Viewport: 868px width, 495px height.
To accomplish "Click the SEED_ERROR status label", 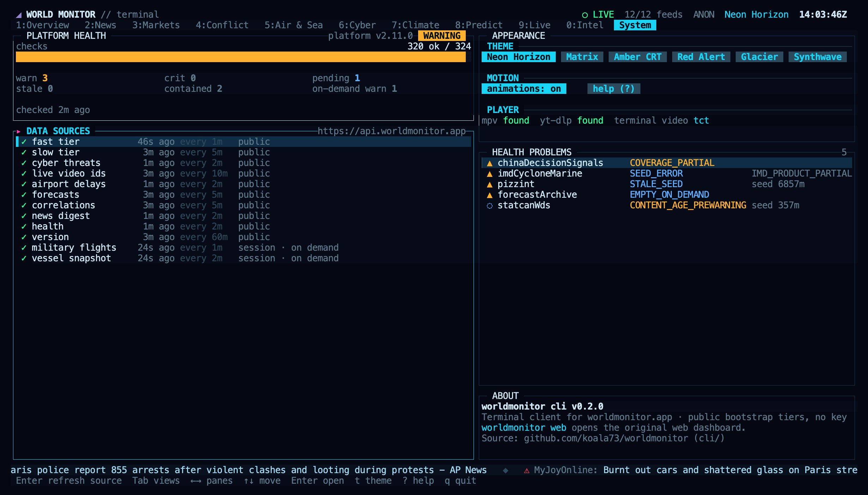I will click(x=656, y=173).
